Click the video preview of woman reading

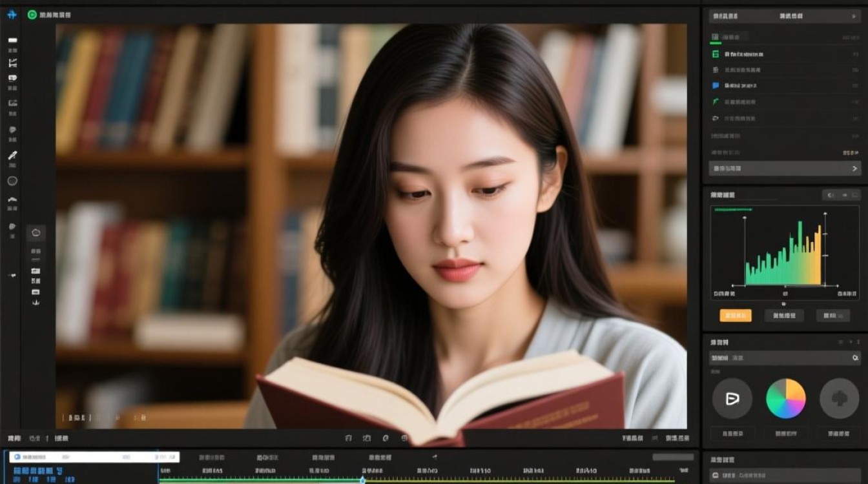[x=371, y=227]
